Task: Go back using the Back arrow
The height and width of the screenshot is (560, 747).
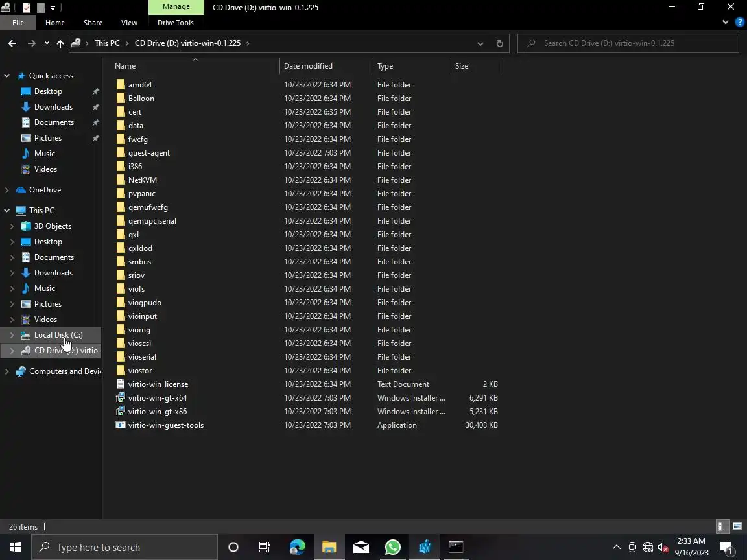Action: (12, 43)
